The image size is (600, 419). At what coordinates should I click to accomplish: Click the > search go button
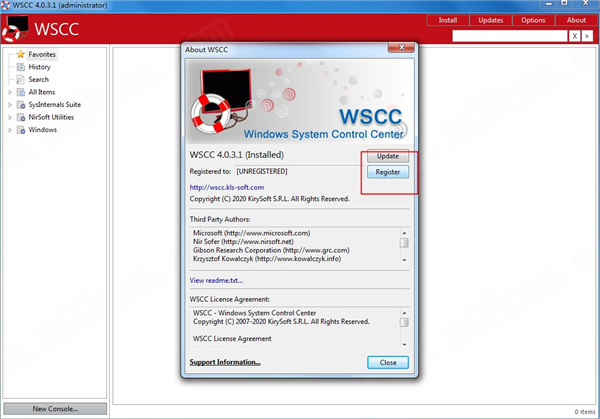pyautogui.click(x=587, y=36)
